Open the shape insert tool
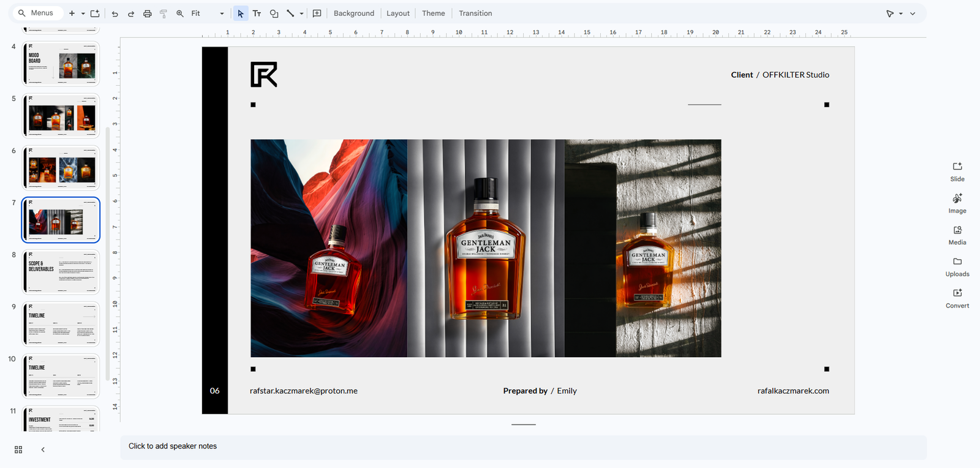980x468 pixels. (x=274, y=13)
